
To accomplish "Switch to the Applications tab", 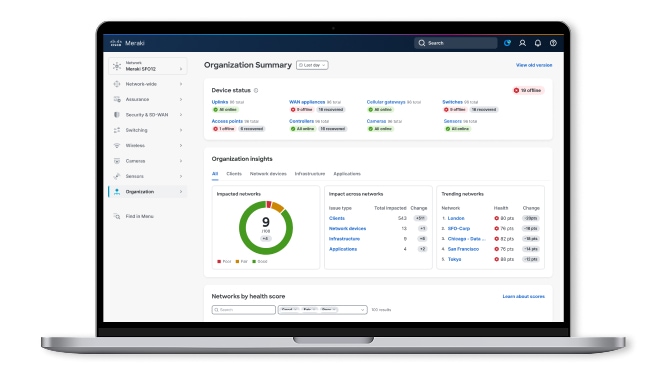I will [347, 174].
